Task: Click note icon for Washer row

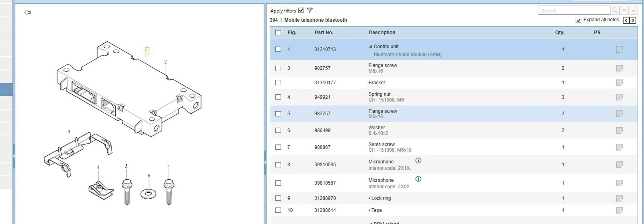Action: tap(619, 130)
